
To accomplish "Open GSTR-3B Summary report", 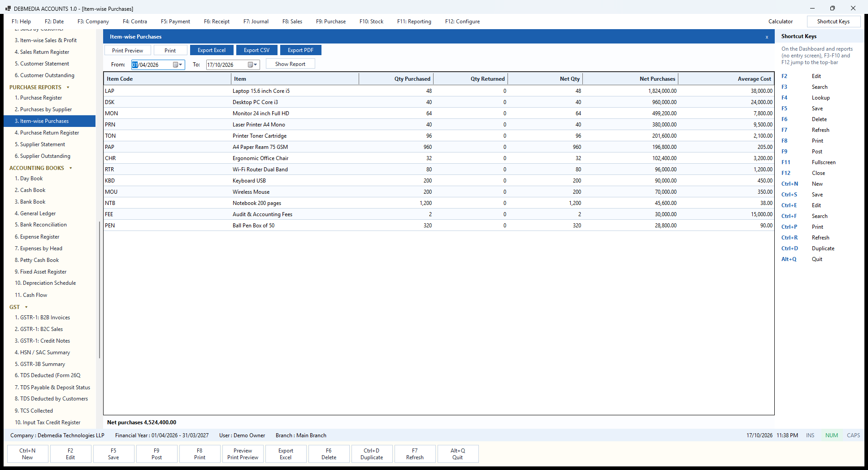I will click(49, 364).
